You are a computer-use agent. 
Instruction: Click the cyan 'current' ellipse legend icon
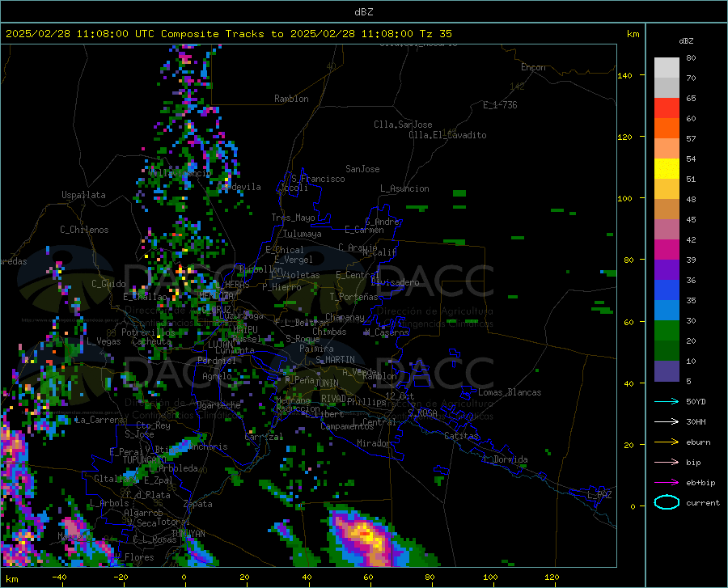tap(667, 502)
